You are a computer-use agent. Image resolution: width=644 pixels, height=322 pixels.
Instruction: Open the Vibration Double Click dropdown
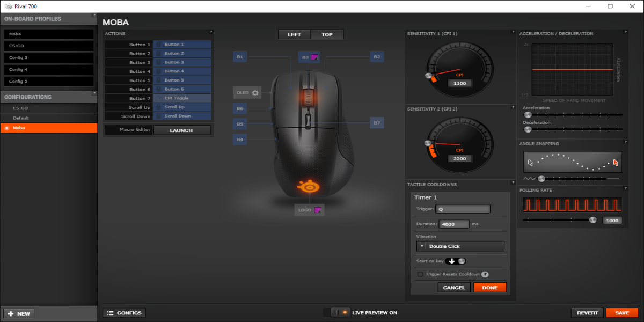[x=460, y=246]
